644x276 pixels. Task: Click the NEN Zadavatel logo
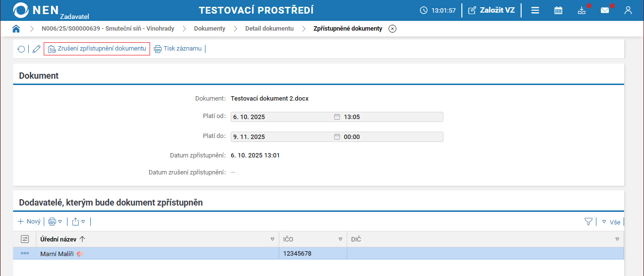click(51, 10)
